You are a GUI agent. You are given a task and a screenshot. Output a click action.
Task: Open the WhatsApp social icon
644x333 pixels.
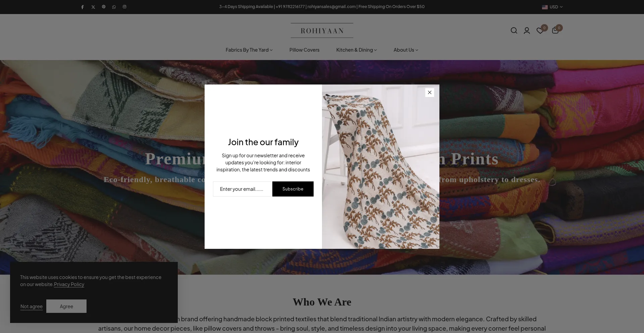tap(114, 7)
